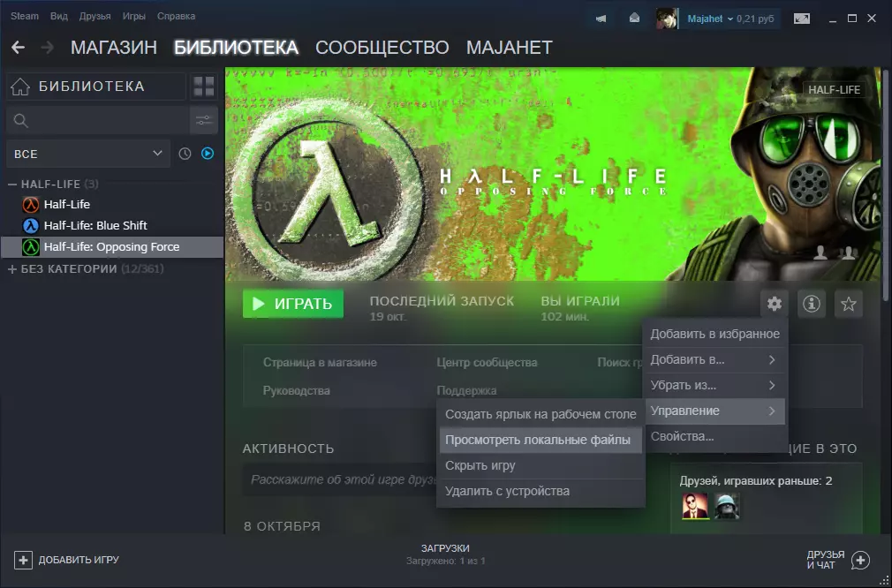892x588 pixels.
Task: Click the Blue Shift lambda icon
Action: (31, 226)
